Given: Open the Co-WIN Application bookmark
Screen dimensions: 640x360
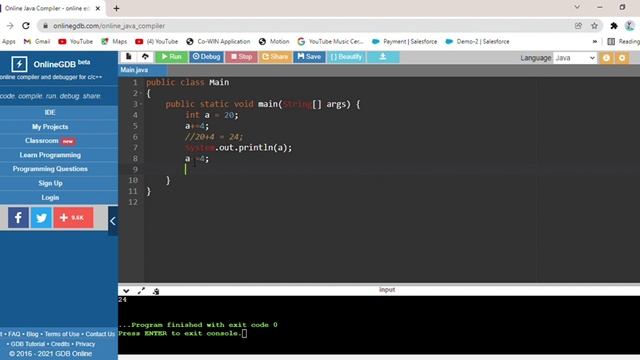Looking at the screenshot, I should click(x=218, y=42).
